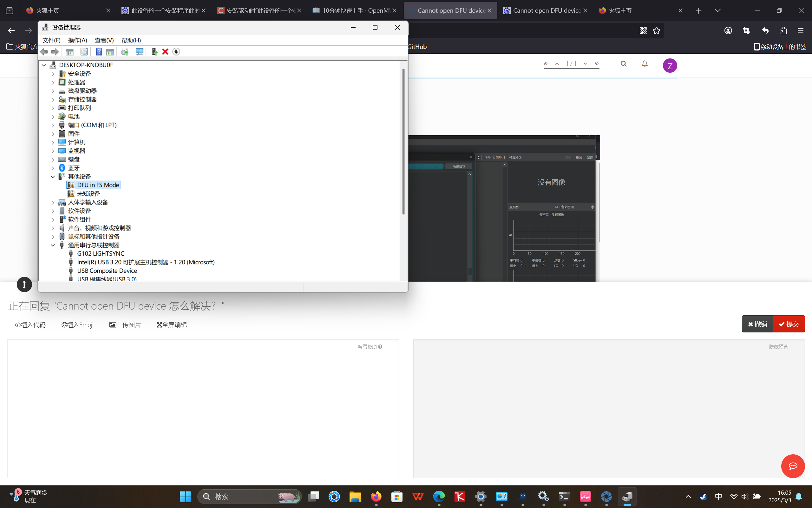812x508 pixels.
Task: Click the Firefox view tabs icon at top left
Action: pyautogui.click(x=10, y=10)
